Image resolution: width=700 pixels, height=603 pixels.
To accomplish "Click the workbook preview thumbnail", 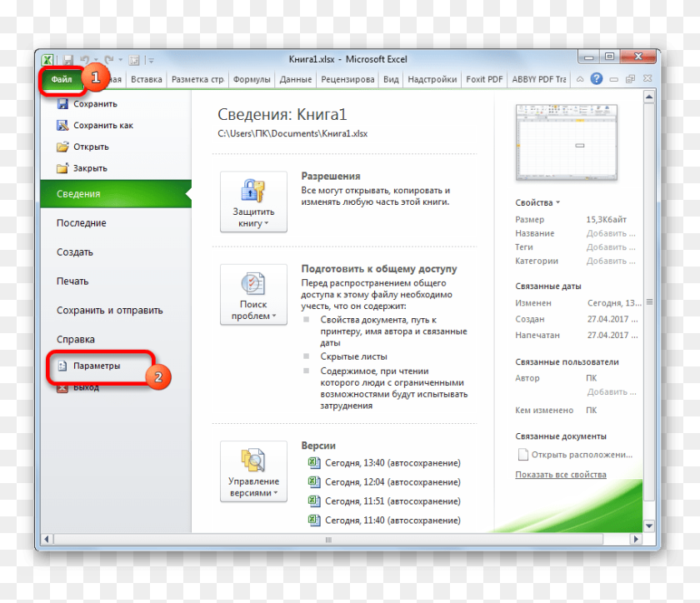I will click(x=567, y=142).
